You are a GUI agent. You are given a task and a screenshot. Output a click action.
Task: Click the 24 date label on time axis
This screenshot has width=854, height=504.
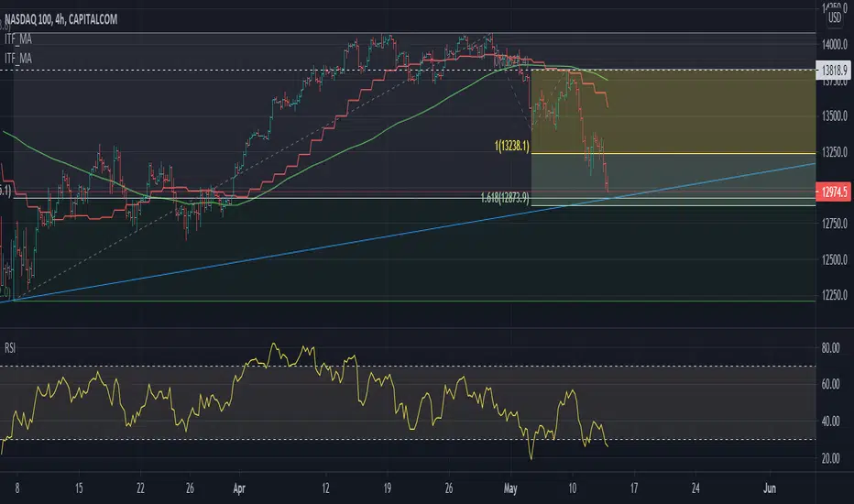(695, 488)
